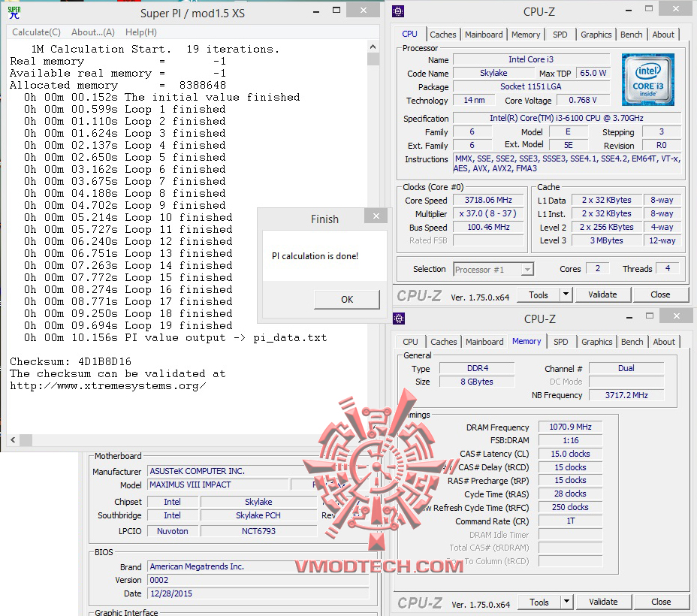697x616 pixels.
Task: Click OK in the Finish dialog
Action: [347, 300]
